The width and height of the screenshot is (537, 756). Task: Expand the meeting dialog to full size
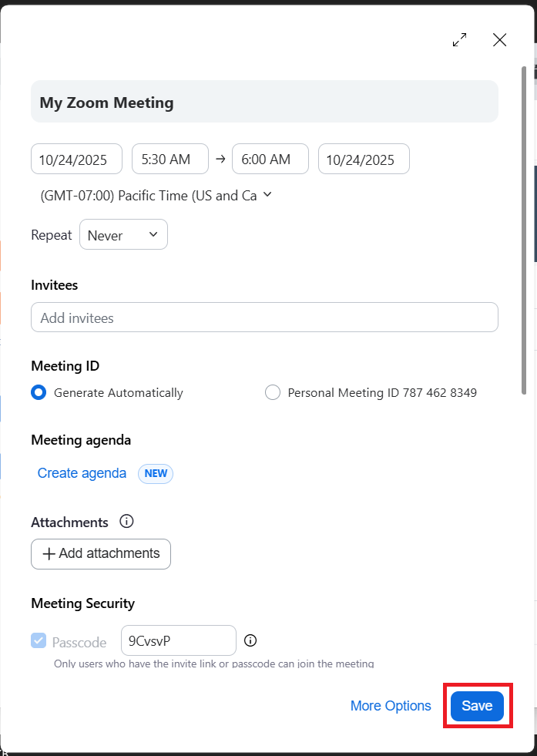(x=460, y=40)
